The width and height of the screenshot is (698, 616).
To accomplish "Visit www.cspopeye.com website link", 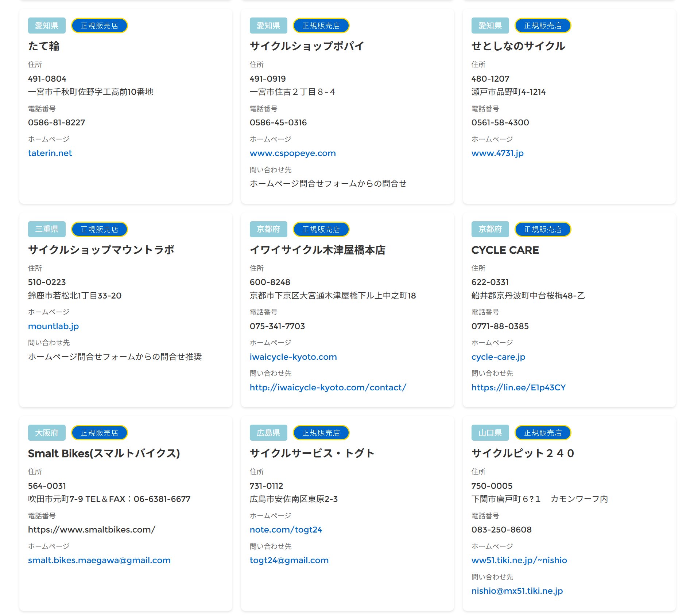I will click(292, 153).
